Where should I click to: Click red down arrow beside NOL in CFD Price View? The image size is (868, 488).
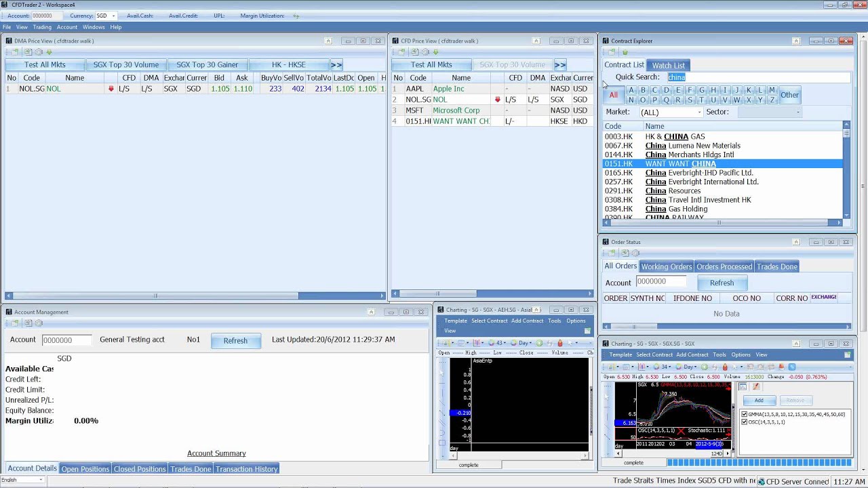[x=497, y=100]
